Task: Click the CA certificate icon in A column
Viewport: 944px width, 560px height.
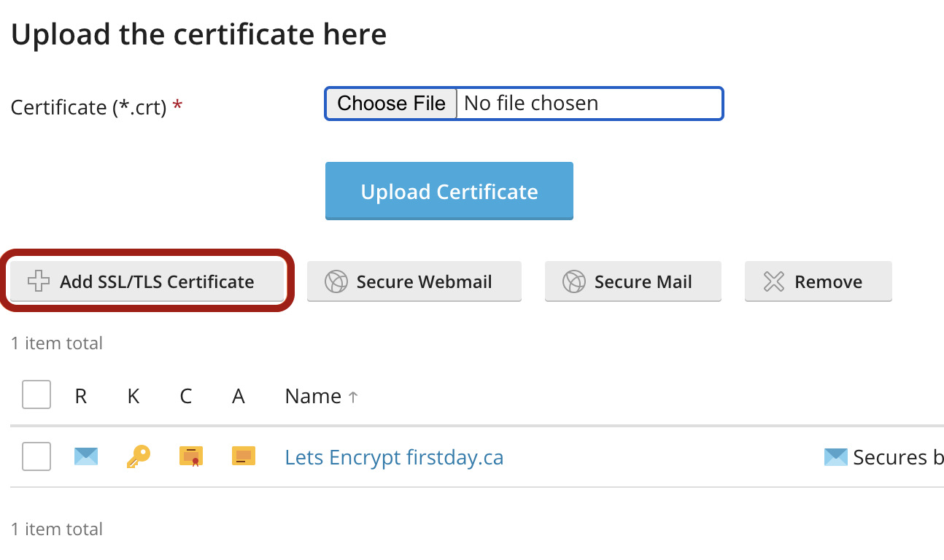Action: [244, 456]
